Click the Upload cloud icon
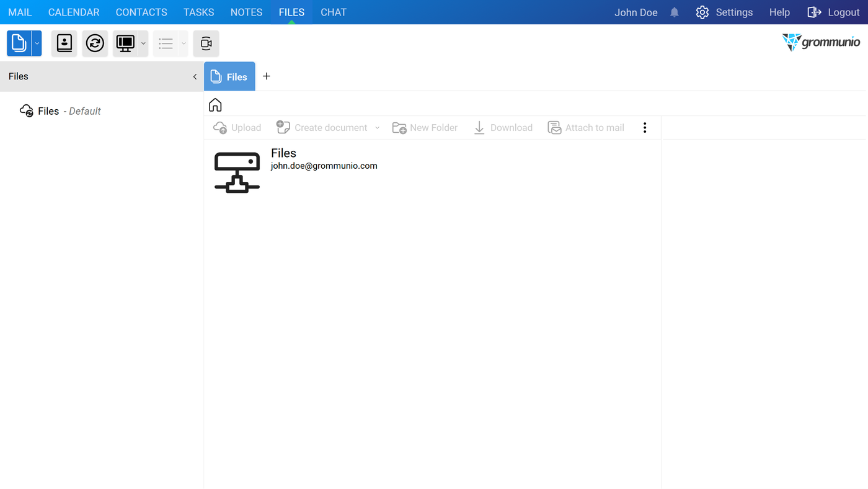Screen dimensions: 868x489 point(220,128)
